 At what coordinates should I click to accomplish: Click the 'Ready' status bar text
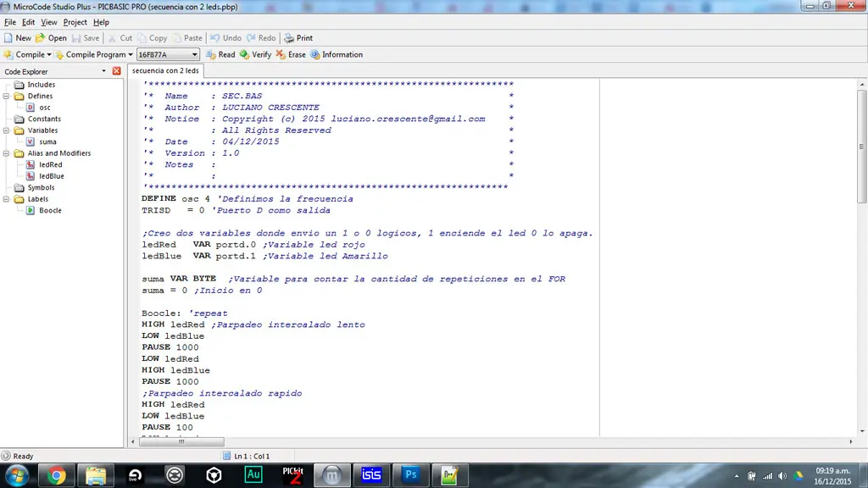[23, 456]
